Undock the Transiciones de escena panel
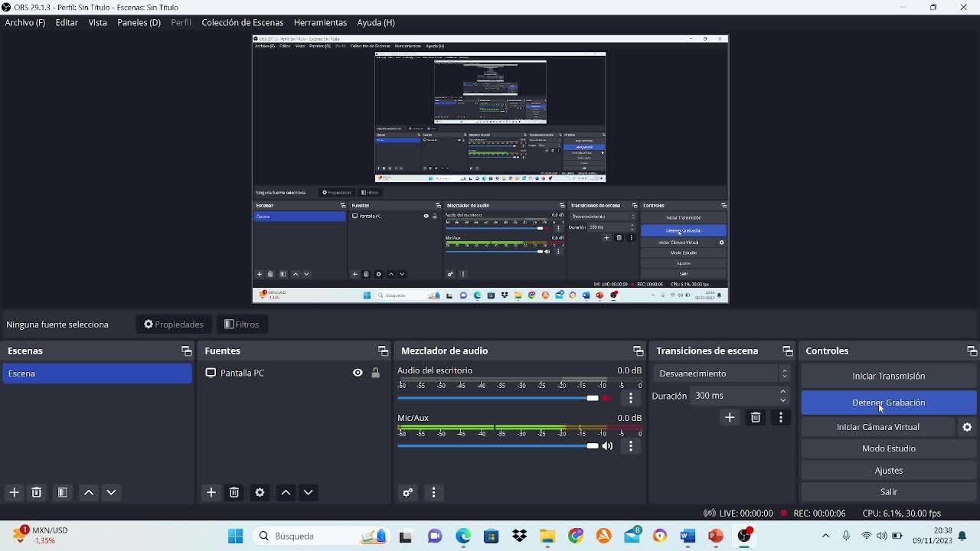The height and width of the screenshot is (551, 980). click(787, 350)
